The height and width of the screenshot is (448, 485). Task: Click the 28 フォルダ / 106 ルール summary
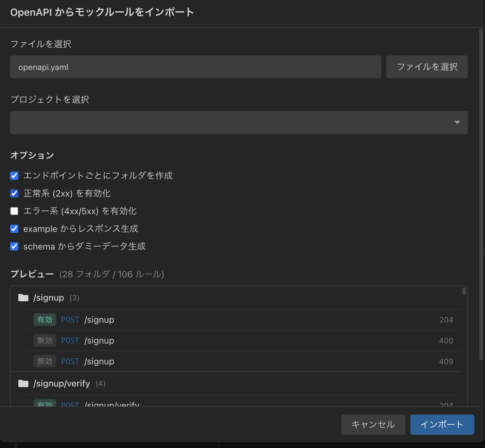tap(112, 274)
